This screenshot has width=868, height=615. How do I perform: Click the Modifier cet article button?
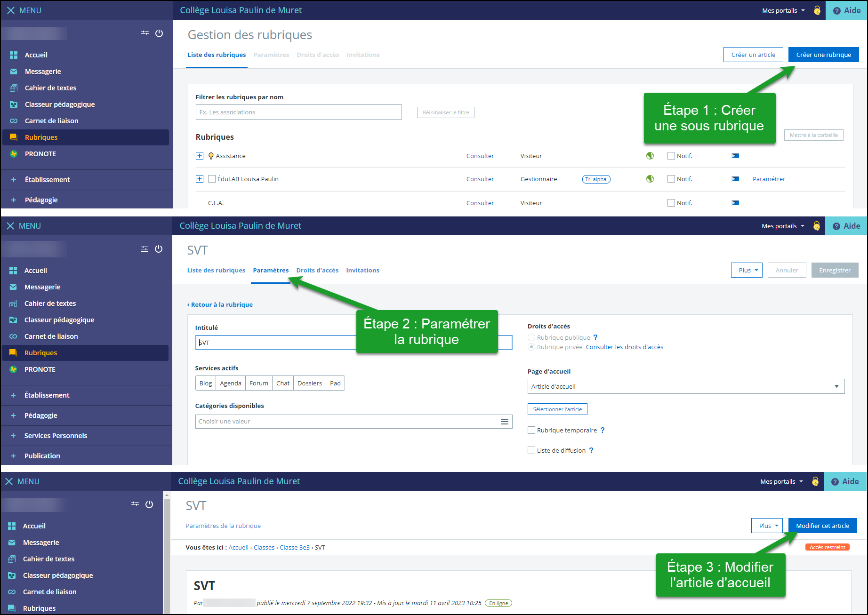(822, 526)
